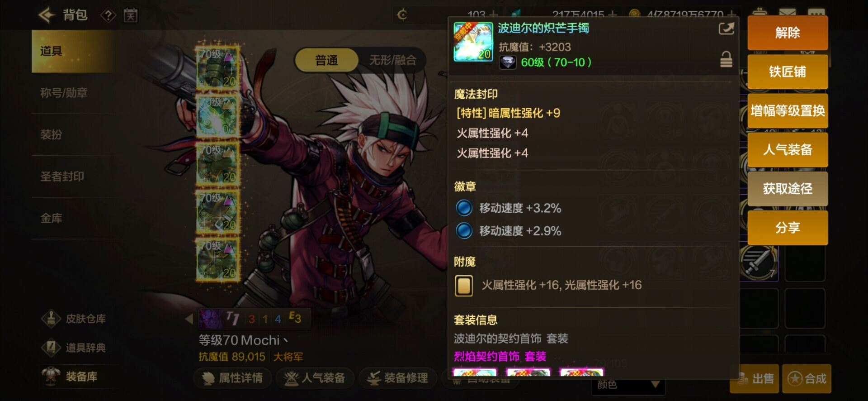Click the 波迪尔的炽芒手镯 item thumbnail
The image size is (868, 401).
[473, 42]
